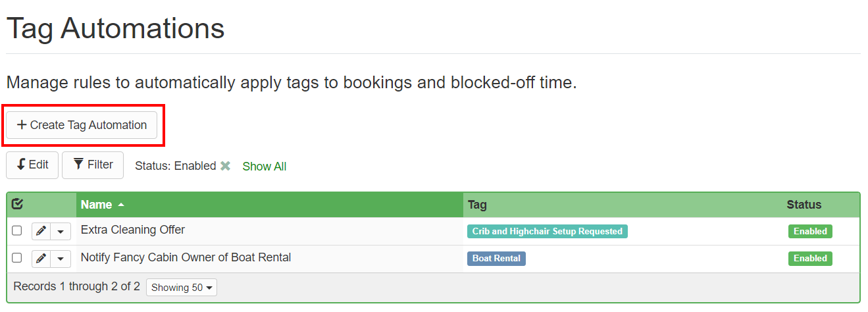Sort by the Status column header
This screenshot has height=312, width=868.
pyautogui.click(x=804, y=205)
